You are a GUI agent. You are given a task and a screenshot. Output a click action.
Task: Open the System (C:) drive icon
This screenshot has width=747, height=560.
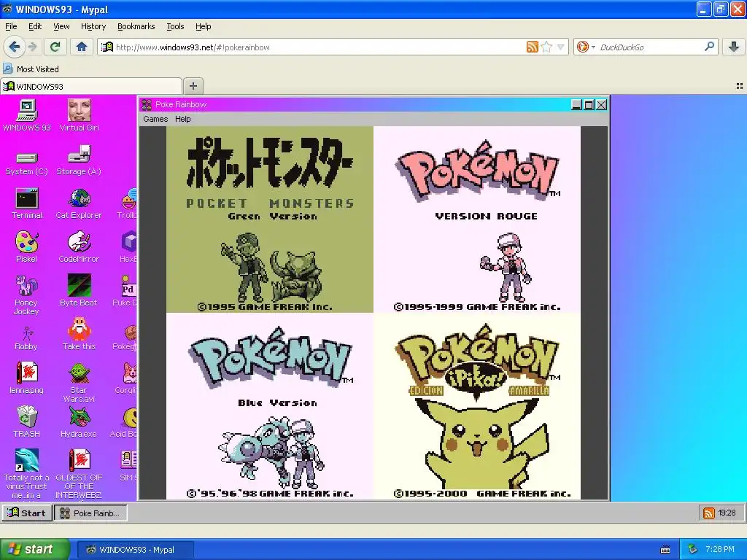pyautogui.click(x=27, y=164)
